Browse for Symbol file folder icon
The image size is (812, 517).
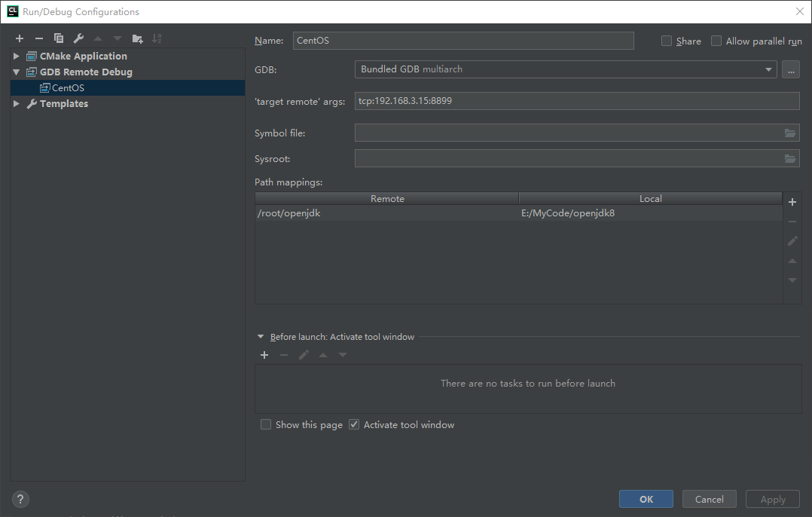[789, 133]
